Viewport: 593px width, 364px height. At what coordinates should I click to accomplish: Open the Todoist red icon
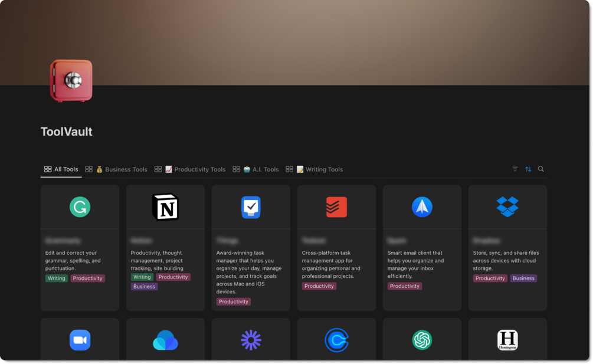336,206
